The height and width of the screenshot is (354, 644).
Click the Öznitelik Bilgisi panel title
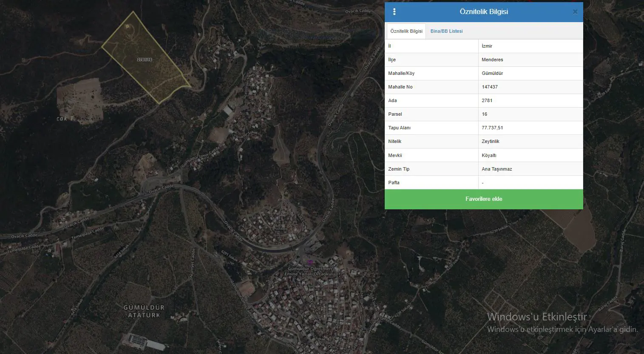[484, 12]
